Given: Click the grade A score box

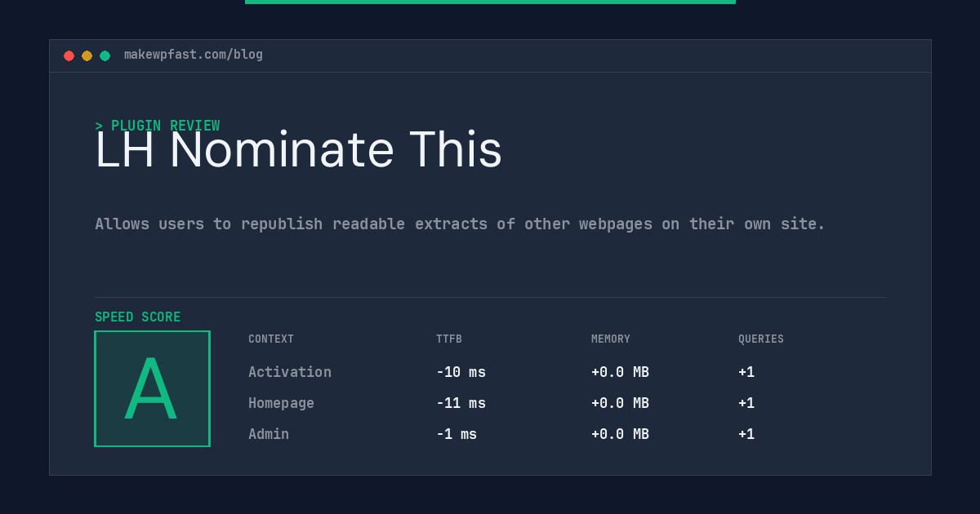Looking at the screenshot, I should tap(152, 388).
